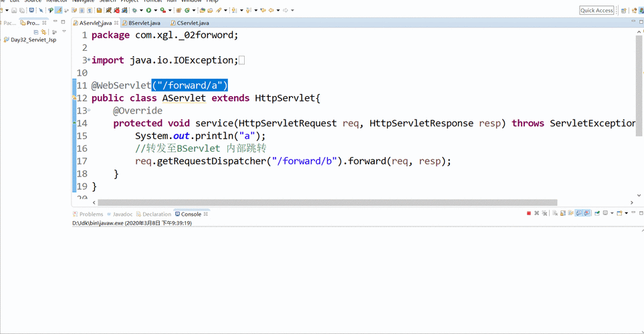Click the Display Selected Console icon
This screenshot has width=644, height=334.
[605, 213]
